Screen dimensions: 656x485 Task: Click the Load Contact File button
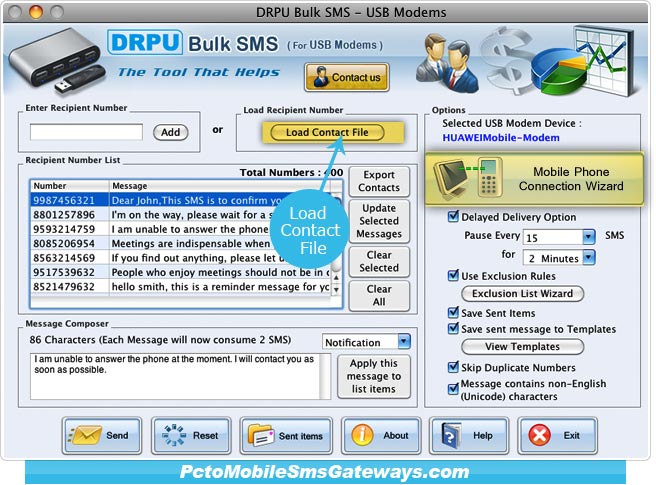(x=327, y=132)
